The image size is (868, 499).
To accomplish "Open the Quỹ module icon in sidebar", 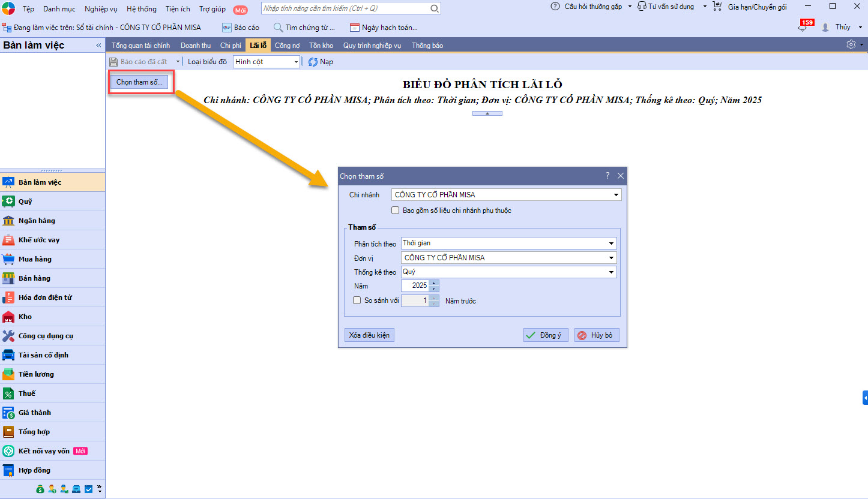I will [8, 202].
